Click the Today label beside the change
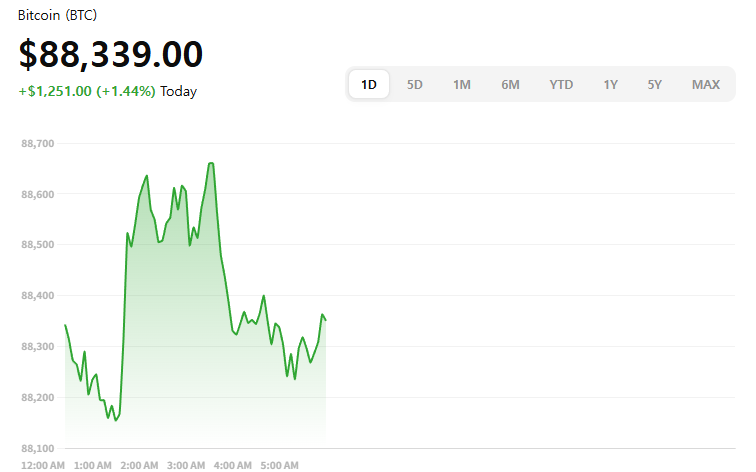The width and height of the screenshot is (756, 472). pos(179,91)
